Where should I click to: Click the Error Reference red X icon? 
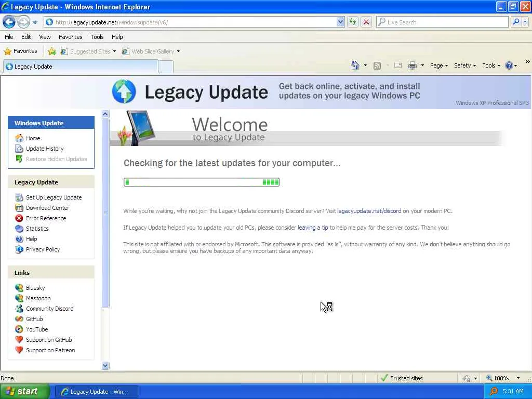tap(19, 218)
